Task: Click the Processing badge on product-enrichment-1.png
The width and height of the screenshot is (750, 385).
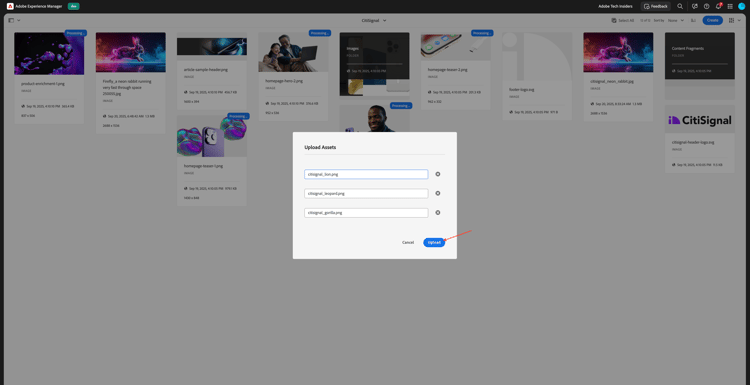Action: pos(76,33)
